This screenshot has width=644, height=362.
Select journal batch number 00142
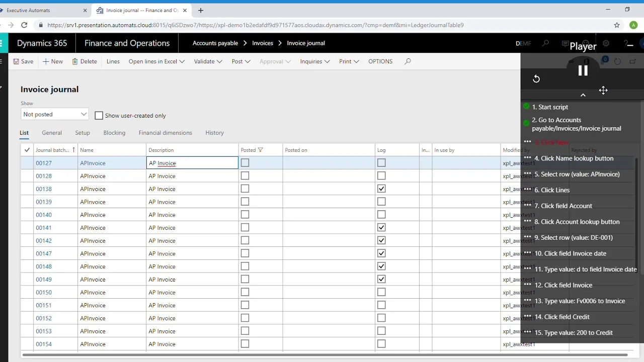(x=43, y=240)
